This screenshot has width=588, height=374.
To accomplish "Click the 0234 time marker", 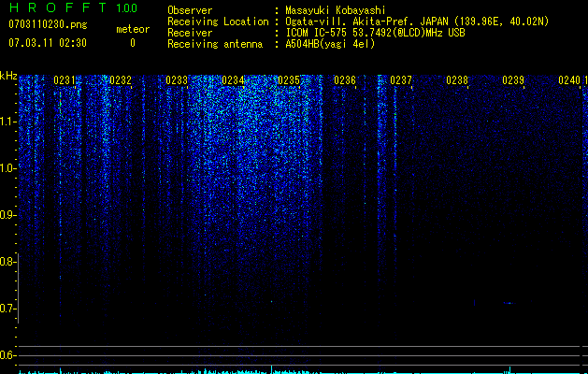I will [x=233, y=80].
